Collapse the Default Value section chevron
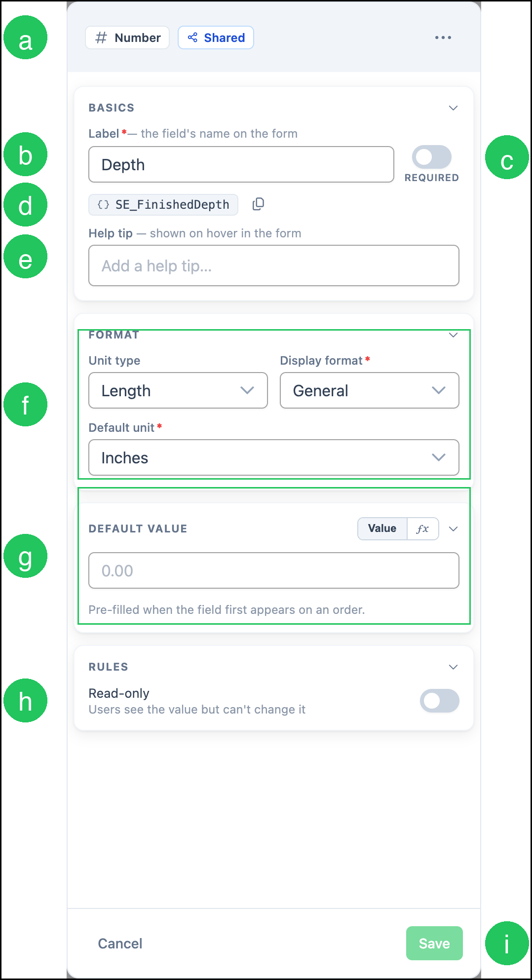This screenshot has width=532, height=980. pyautogui.click(x=453, y=529)
